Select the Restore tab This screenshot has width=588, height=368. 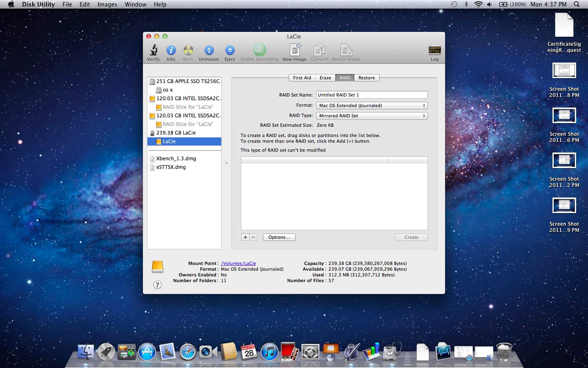point(366,78)
